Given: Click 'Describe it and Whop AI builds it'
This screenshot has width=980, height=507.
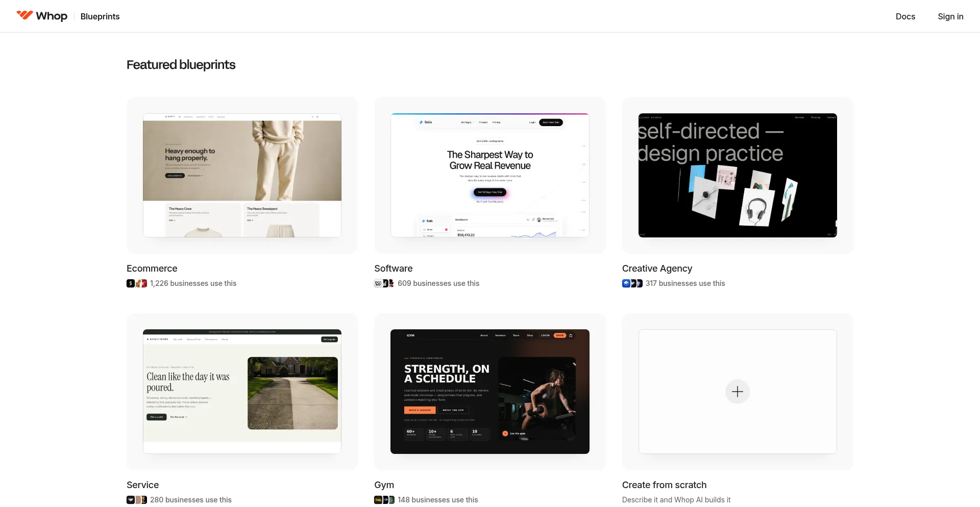Looking at the screenshot, I should point(676,500).
